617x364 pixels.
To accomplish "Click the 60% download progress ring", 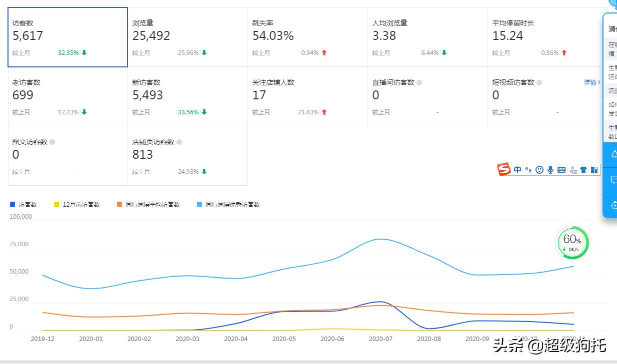I will click(x=572, y=242).
